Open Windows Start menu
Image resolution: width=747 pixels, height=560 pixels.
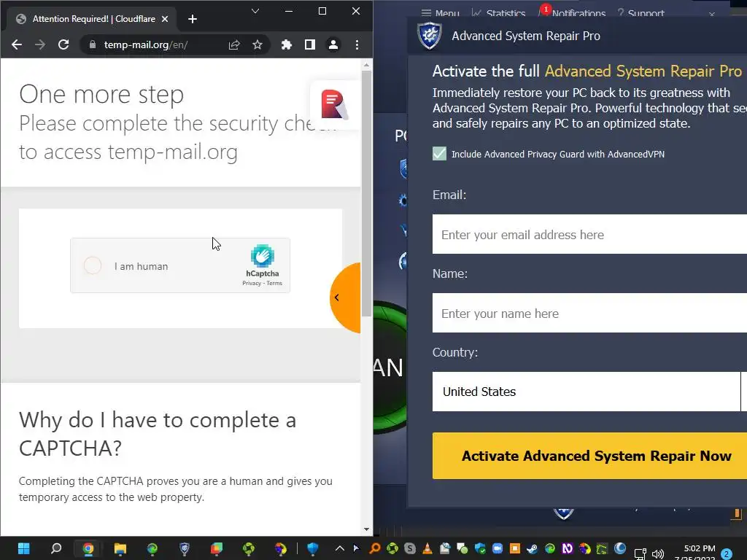pyautogui.click(x=23, y=548)
